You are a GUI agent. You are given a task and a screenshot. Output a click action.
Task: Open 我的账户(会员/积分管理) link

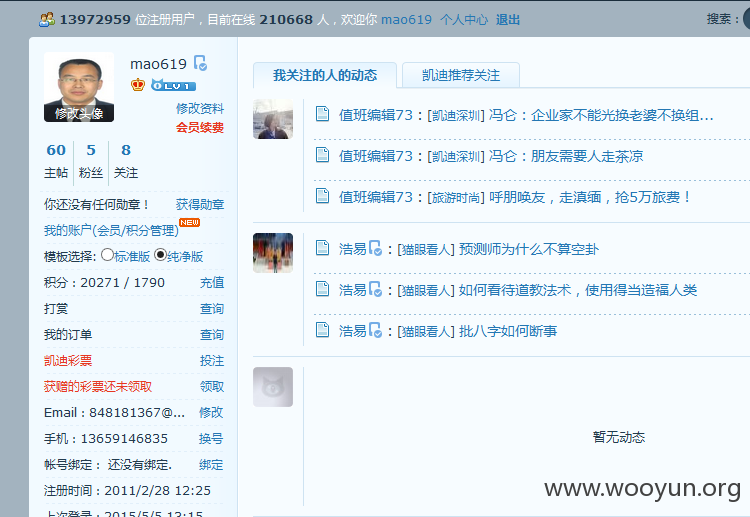111,231
